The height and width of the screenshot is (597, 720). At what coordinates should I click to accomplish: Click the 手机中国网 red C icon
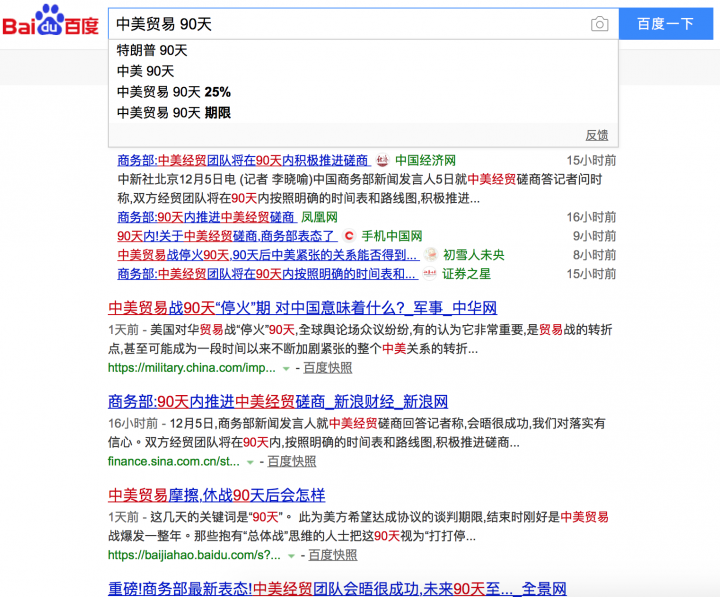click(x=349, y=236)
